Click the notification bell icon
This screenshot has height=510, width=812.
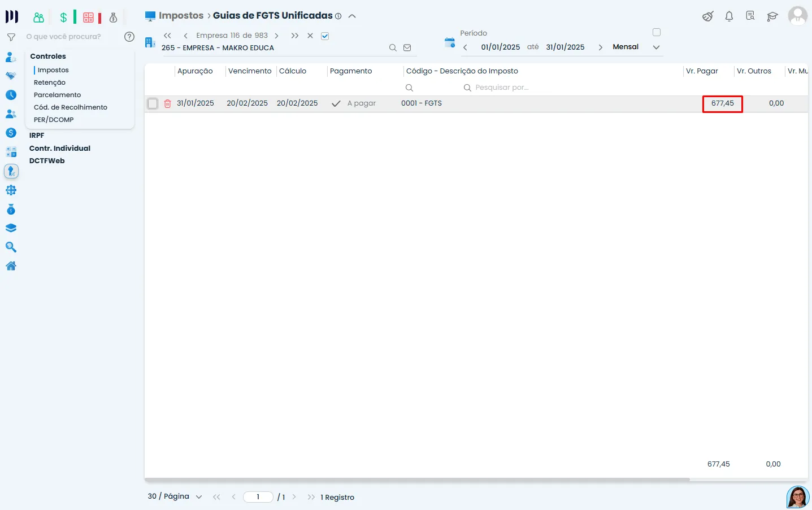click(x=729, y=16)
